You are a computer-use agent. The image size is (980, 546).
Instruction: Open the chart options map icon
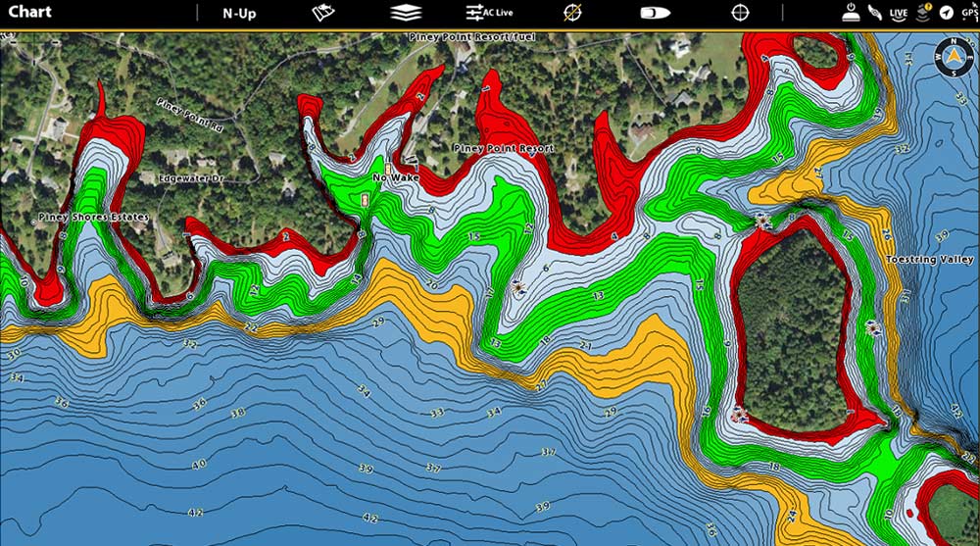click(323, 12)
